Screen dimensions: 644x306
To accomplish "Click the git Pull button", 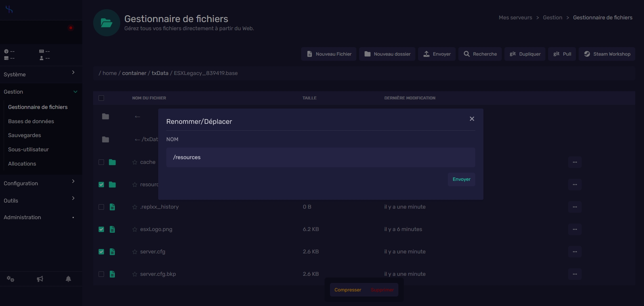I will pos(562,54).
